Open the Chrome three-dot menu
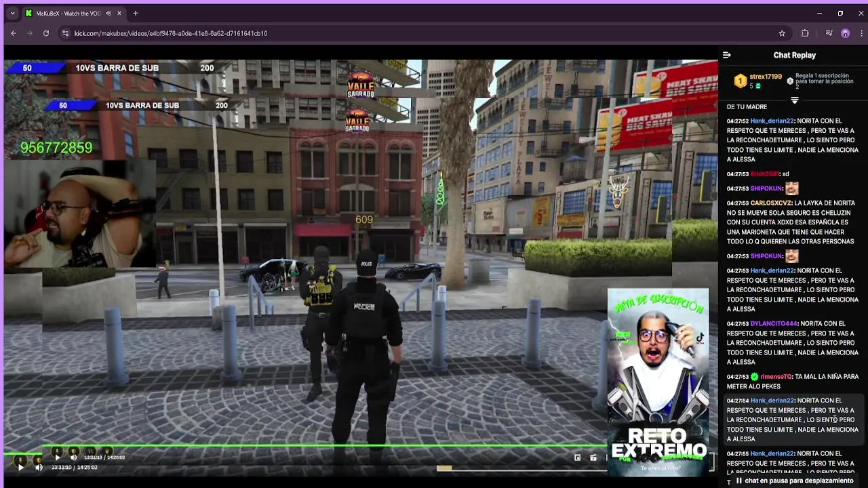868x488 pixels. click(x=862, y=33)
